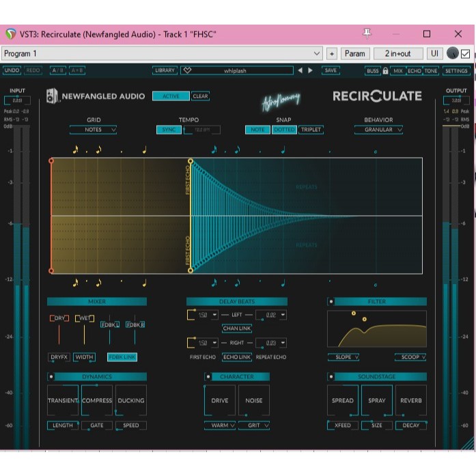Toggle the Character section power button
The height and width of the screenshot is (476, 476).
click(x=208, y=377)
